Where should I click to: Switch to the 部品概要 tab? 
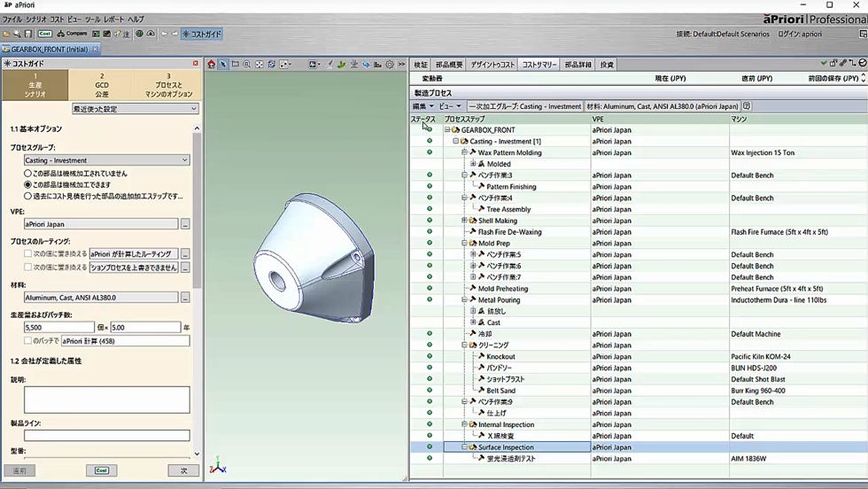[x=449, y=65]
